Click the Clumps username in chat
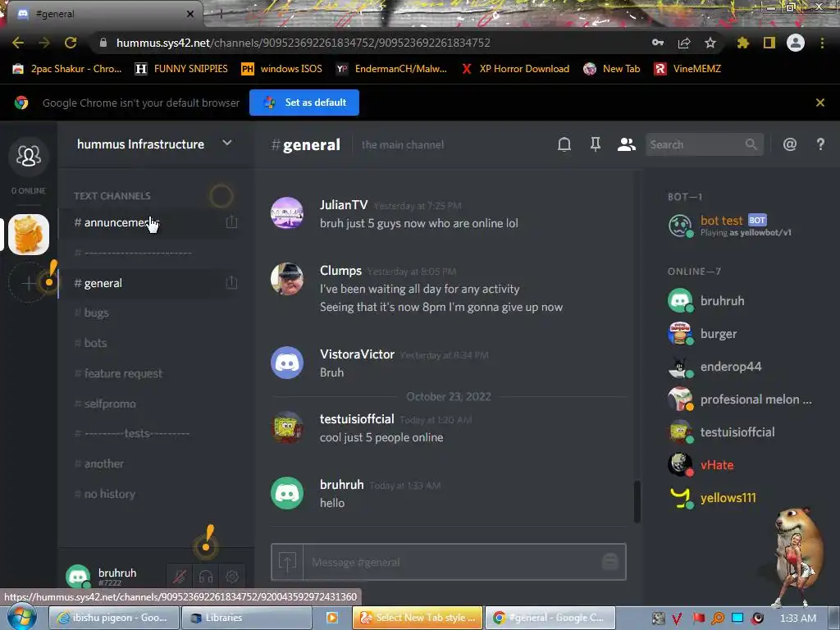The height and width of the screenshot is (630, 840). 340,271
